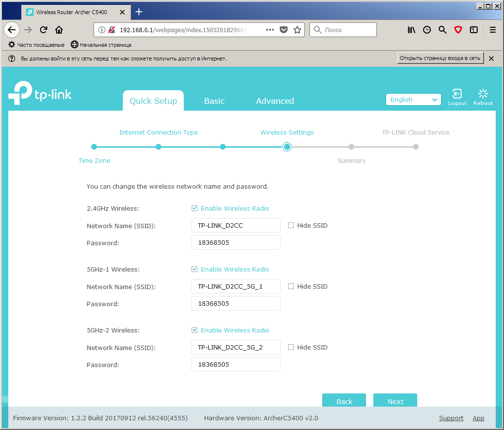Close the Wireless Router Archer C5400 tab
This screenshot has height=430, width=504.
coord(122,12)
